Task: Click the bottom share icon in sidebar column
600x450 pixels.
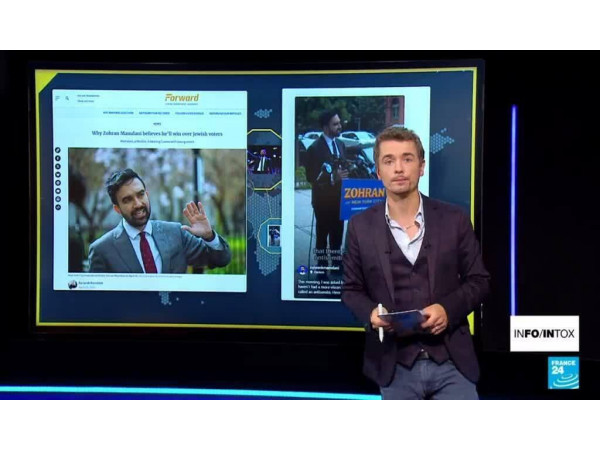Action: pyautogui.click(x=58, y=207)
